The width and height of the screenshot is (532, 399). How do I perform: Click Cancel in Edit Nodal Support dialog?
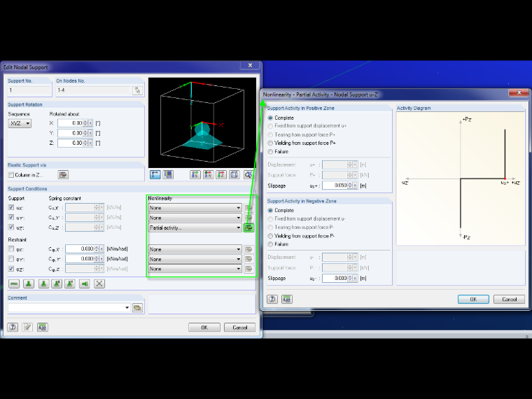pyautogui.click(x=239, y=328)
